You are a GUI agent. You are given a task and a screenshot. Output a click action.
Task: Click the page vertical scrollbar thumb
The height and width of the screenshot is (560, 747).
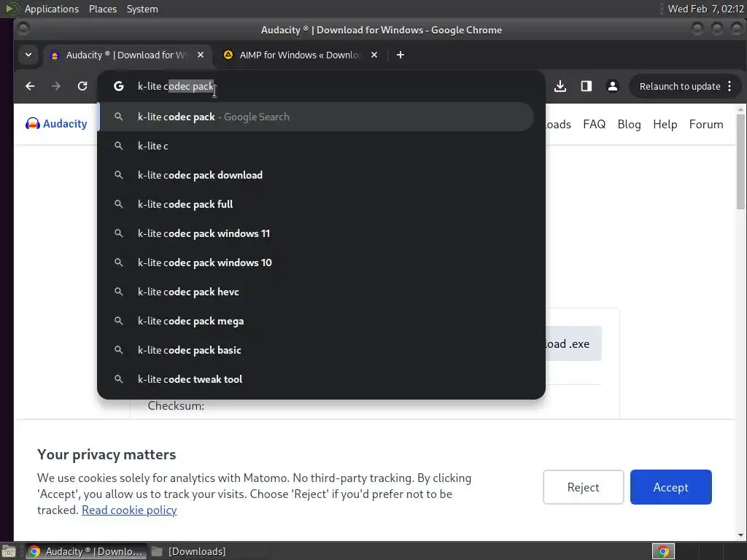(740, 162)
